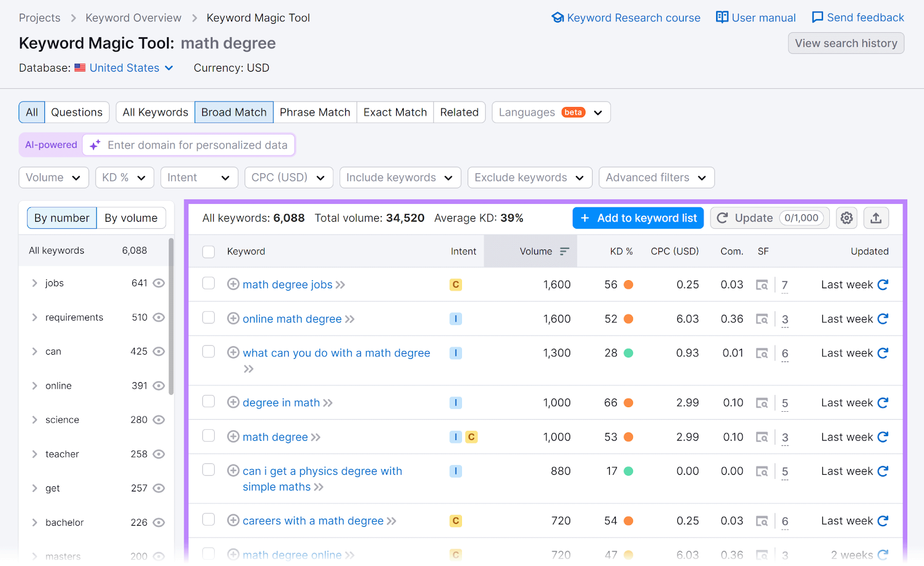The height and width of the screenshot is (566, 924).
Task: Expand the Advanced filters dropdown
Action: (x=656, y=177)
